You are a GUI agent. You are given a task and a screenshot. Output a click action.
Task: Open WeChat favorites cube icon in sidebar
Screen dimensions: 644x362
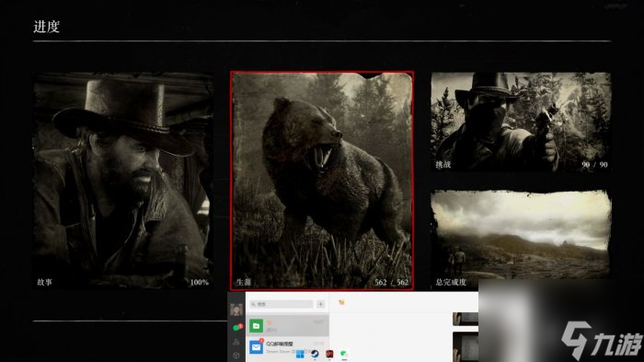click(x=236, y=355)
